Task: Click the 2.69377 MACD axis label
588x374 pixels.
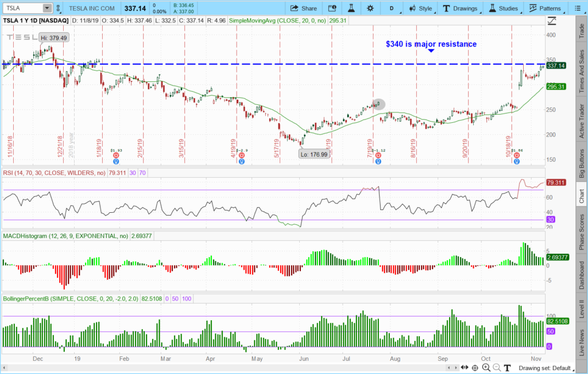Action: [558, 258]
